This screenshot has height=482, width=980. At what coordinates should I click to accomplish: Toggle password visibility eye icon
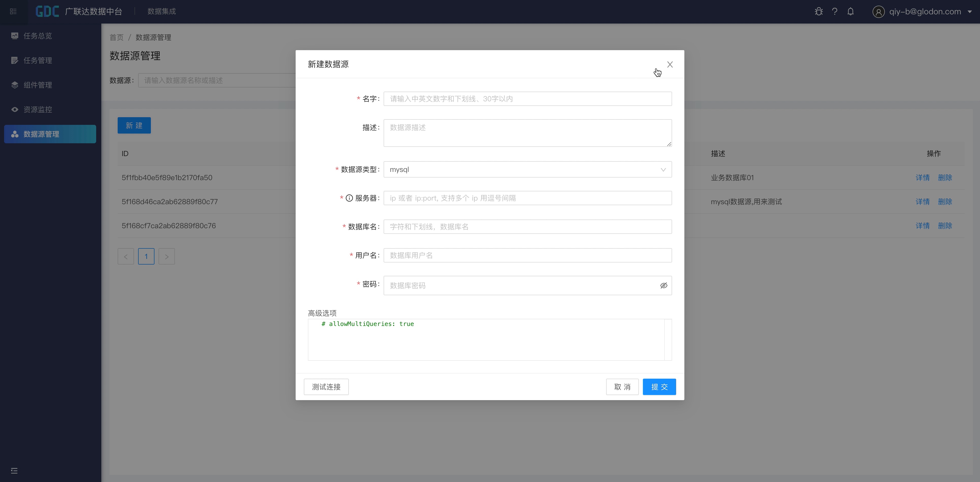(663, 286)
